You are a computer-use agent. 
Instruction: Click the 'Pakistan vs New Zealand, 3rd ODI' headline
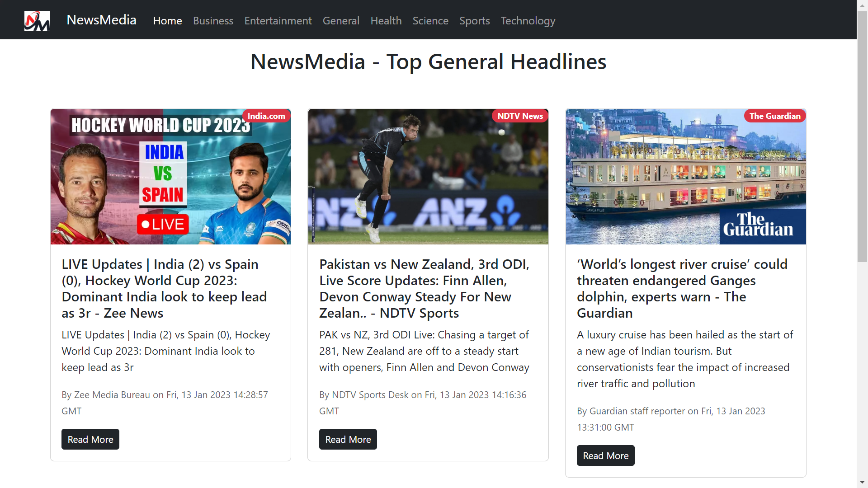coord(425,288)
